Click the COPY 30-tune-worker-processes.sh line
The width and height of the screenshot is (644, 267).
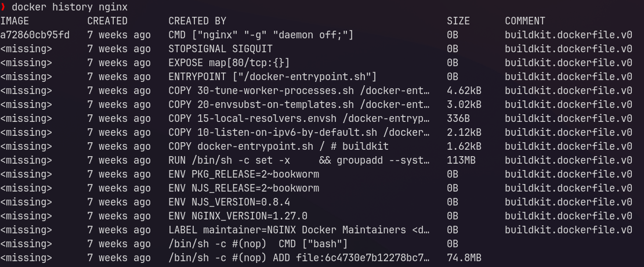tap(299, 91)
